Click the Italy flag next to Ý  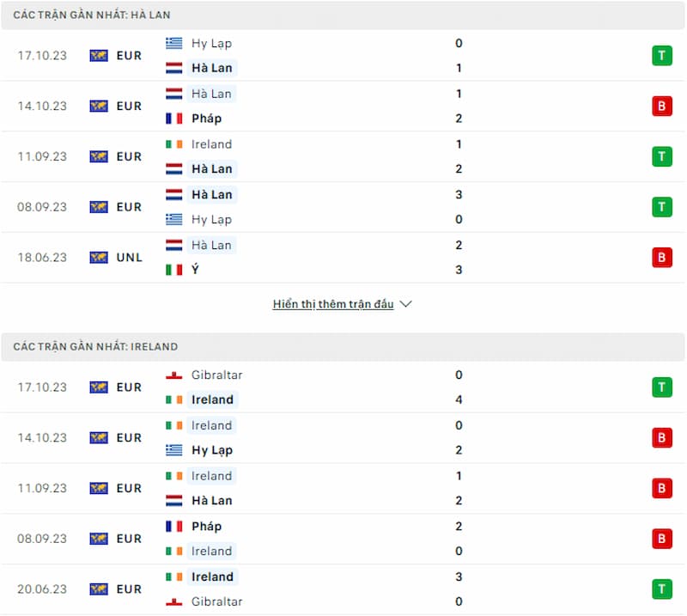click(174, 270)
